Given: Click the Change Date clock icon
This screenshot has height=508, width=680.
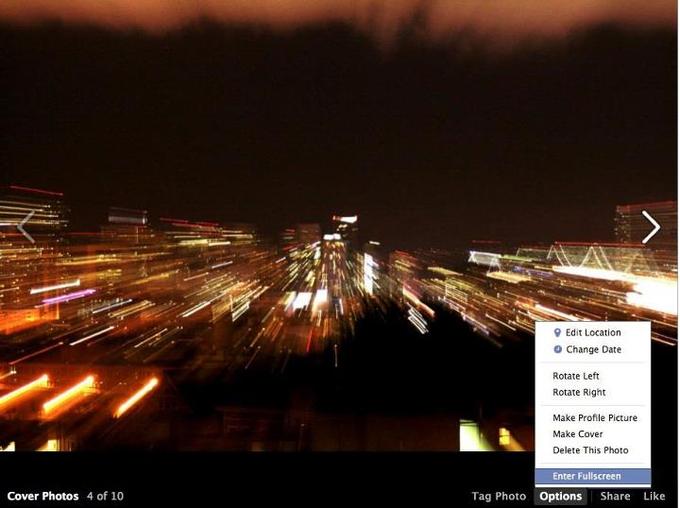Looking at the screenshot, I should [x=558, y=349].
